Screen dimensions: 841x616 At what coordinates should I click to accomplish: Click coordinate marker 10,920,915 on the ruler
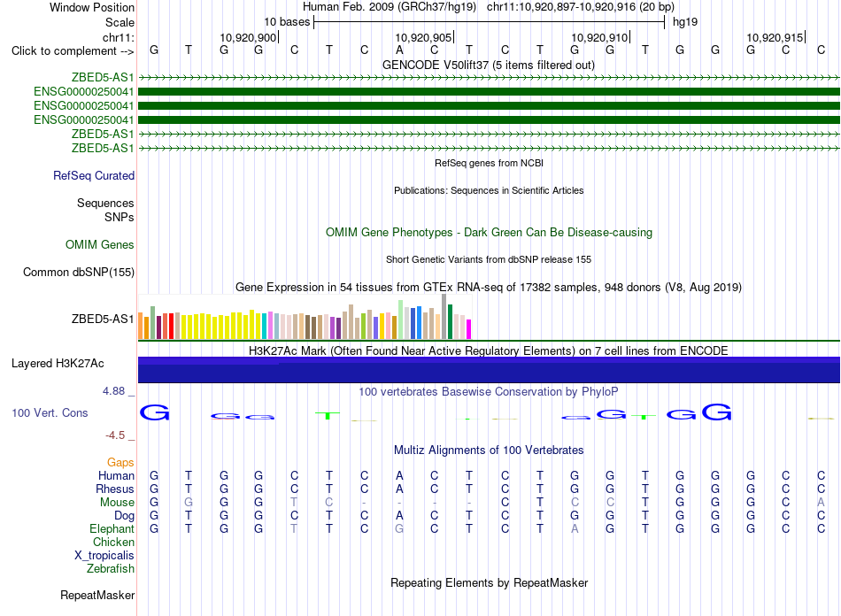tap(775, 37)
